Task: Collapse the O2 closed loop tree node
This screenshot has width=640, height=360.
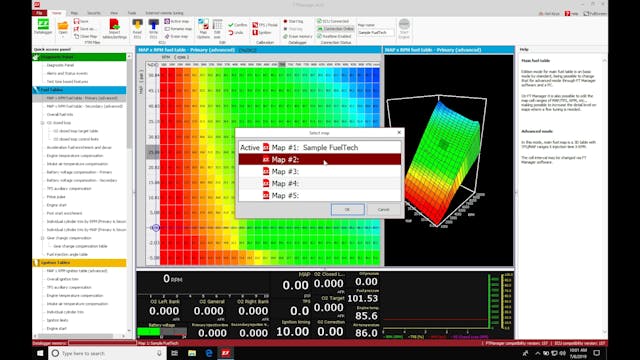Action: (x=42, y=123)
